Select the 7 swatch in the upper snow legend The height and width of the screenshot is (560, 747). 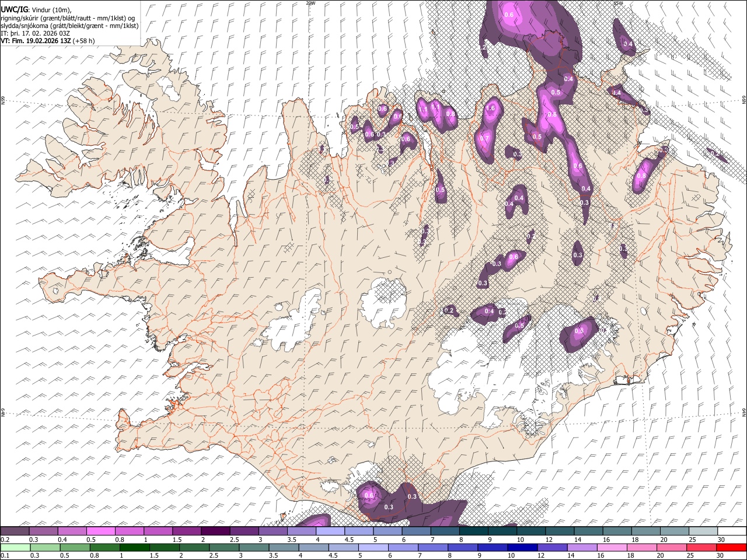tap(445, 531)
